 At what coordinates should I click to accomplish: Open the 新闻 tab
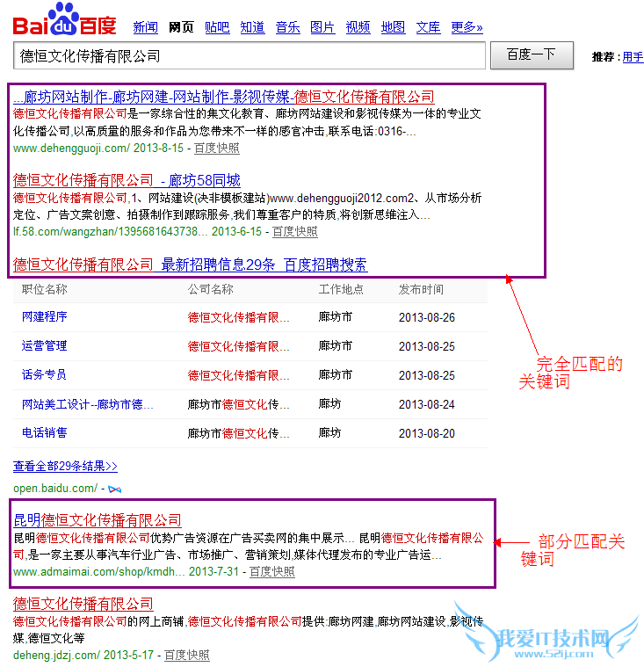146,27
